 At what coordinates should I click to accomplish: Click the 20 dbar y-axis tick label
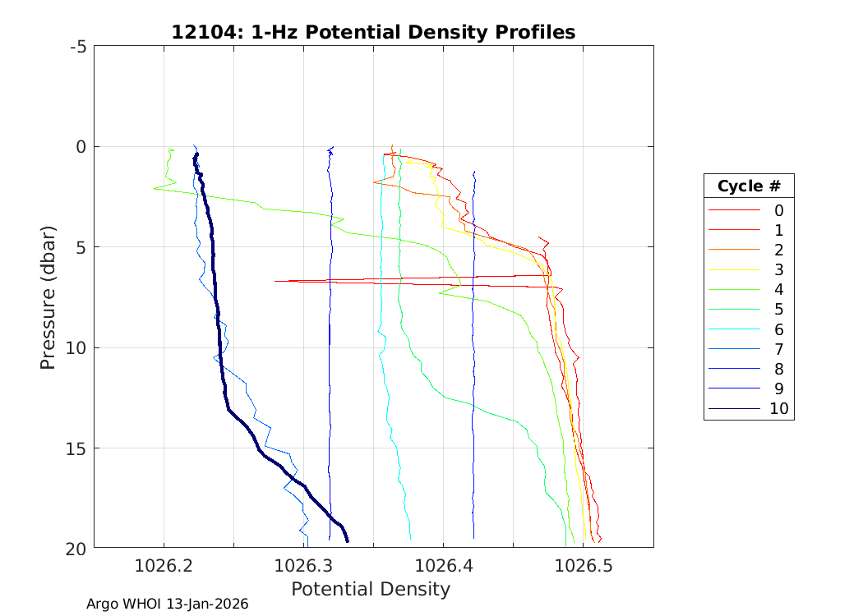(76, 549)
